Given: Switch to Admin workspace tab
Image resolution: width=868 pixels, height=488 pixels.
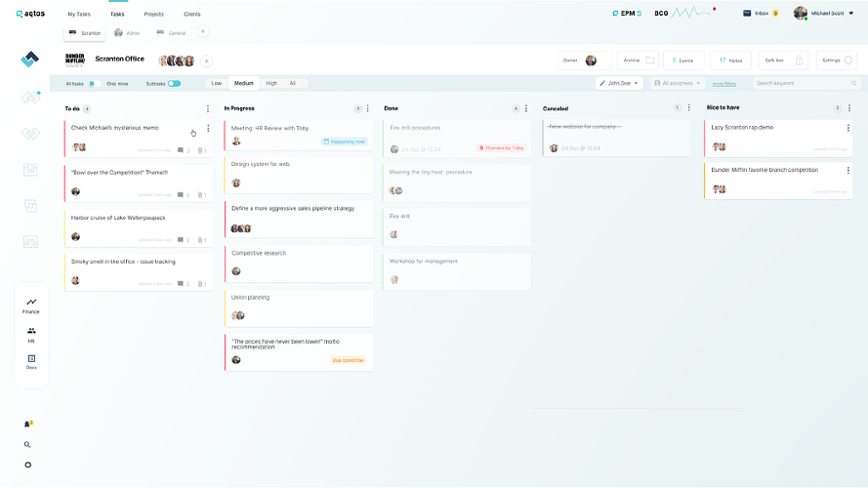Looking at the screenshot, I should point(127,33).
